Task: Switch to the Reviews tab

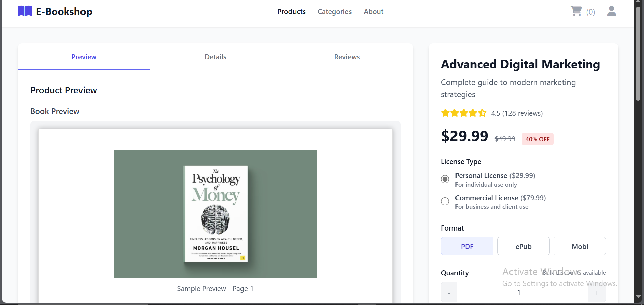Action: coord(347,57)
